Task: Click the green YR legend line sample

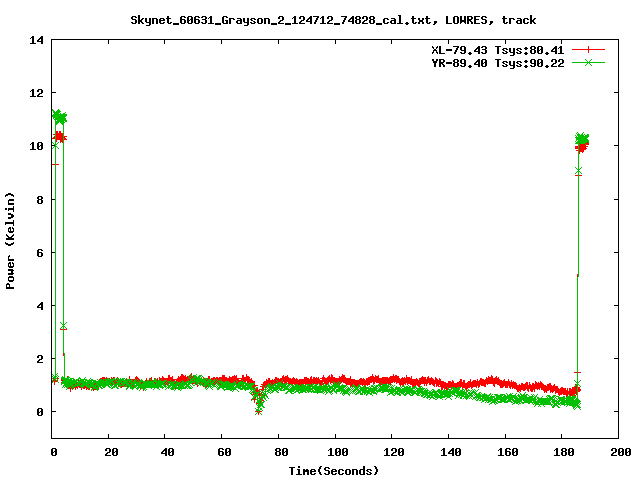Action: [588, 62]
